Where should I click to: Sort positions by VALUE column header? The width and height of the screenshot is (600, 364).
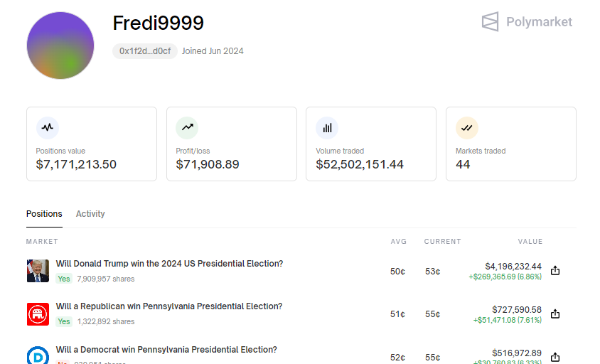click(530, 242)
